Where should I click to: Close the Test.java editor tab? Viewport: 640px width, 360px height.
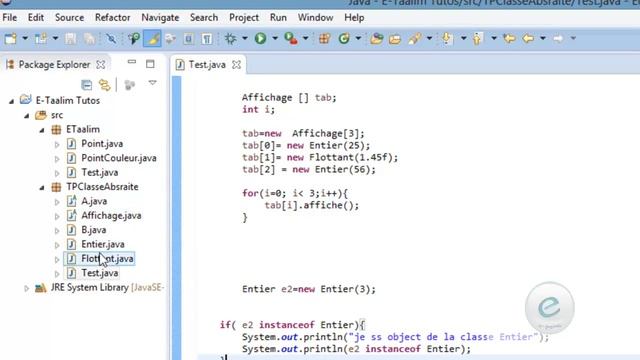[x=236, y=64]
